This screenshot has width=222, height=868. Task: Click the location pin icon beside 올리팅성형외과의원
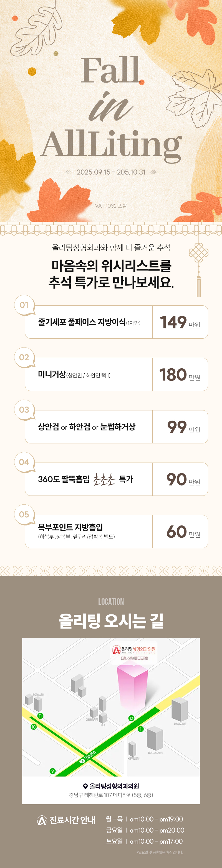pyautogui.click(x=85, y=787)
